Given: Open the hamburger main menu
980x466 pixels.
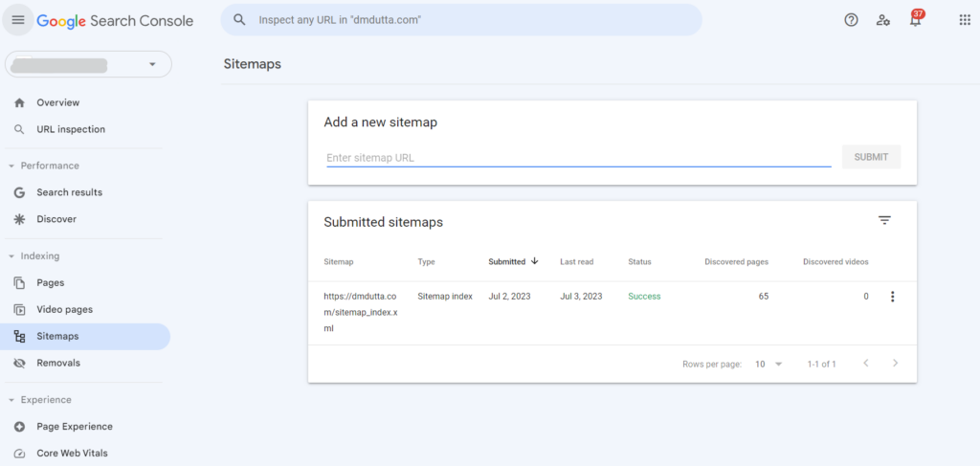Looking at the screenshot, I should (18, 20).
